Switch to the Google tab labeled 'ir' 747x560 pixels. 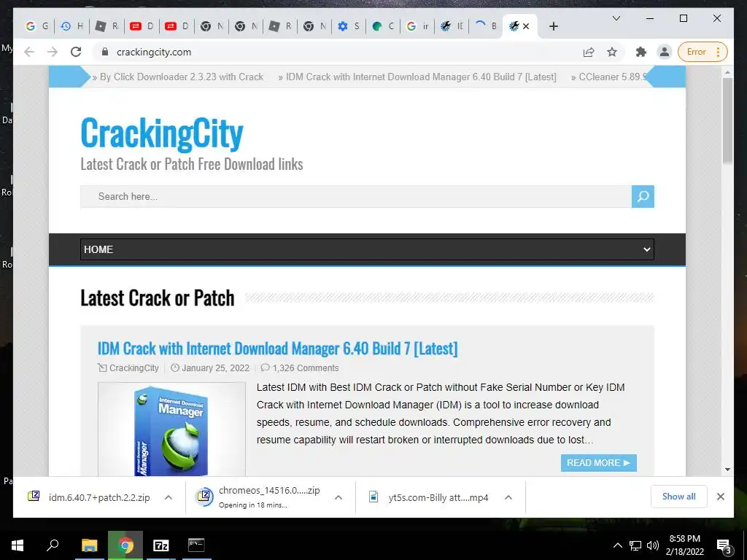418,26
